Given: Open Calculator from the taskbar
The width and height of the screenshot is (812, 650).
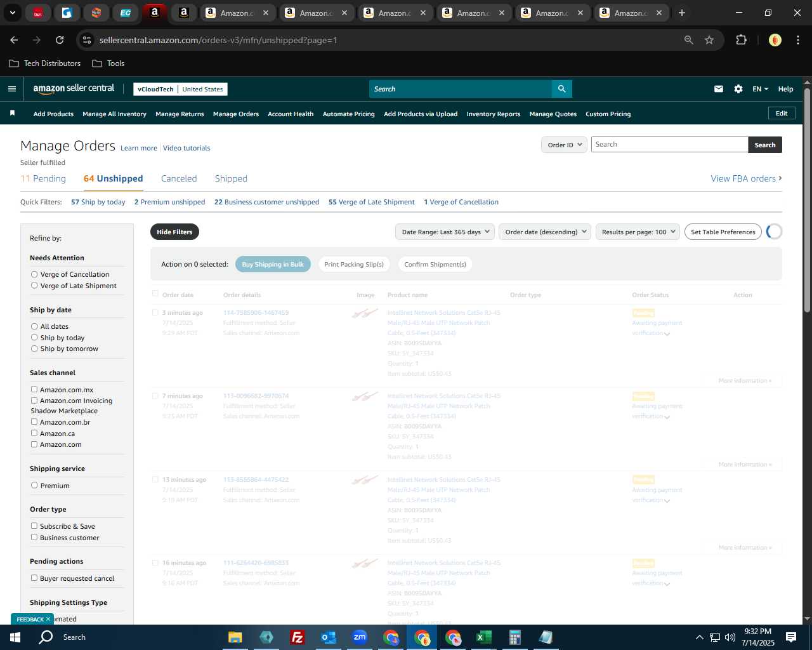Looking at the screenshot, I should coord(514,637).
